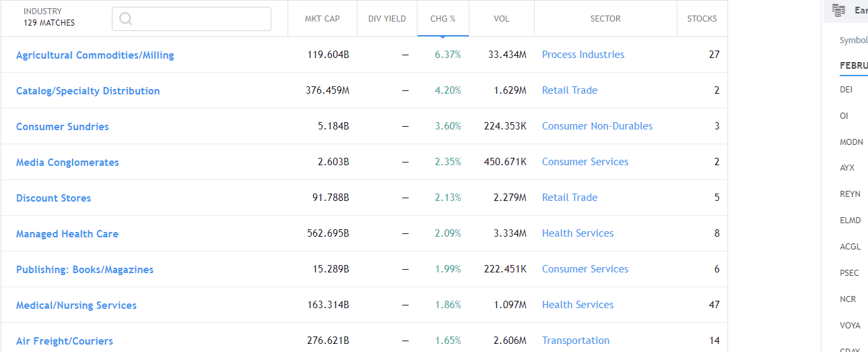The height and width of the screenshot is (352, 868).
Task: Open Managed Health Care industry link
Action: [67, 234]
